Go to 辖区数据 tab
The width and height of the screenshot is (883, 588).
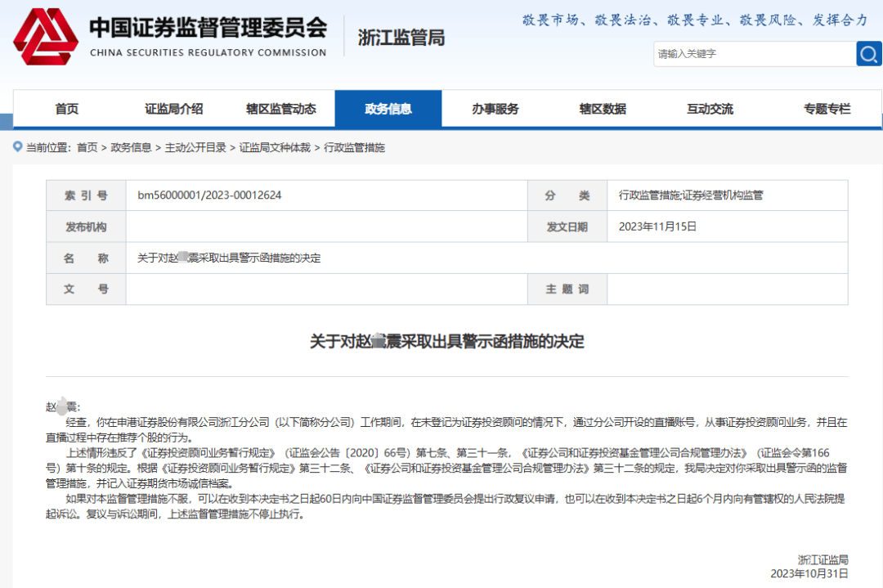pyautogui.click(x=603, y=109)
